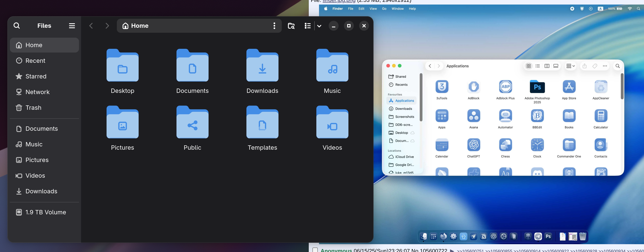
Task: Go forward in Files navigation
Action: click(x=107, y=26)
